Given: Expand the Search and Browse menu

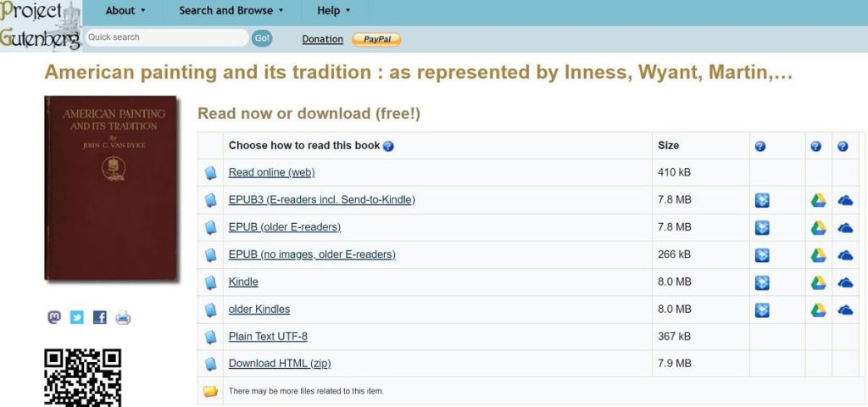Looking at the screenshot, I should 231,11.
